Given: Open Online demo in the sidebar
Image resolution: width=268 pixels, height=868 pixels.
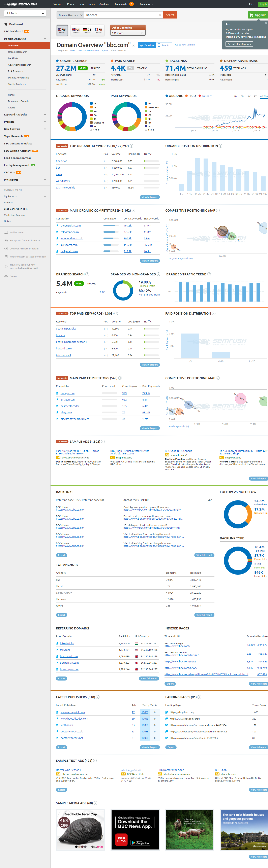Looking at the screenshot, I should point(17,233).
